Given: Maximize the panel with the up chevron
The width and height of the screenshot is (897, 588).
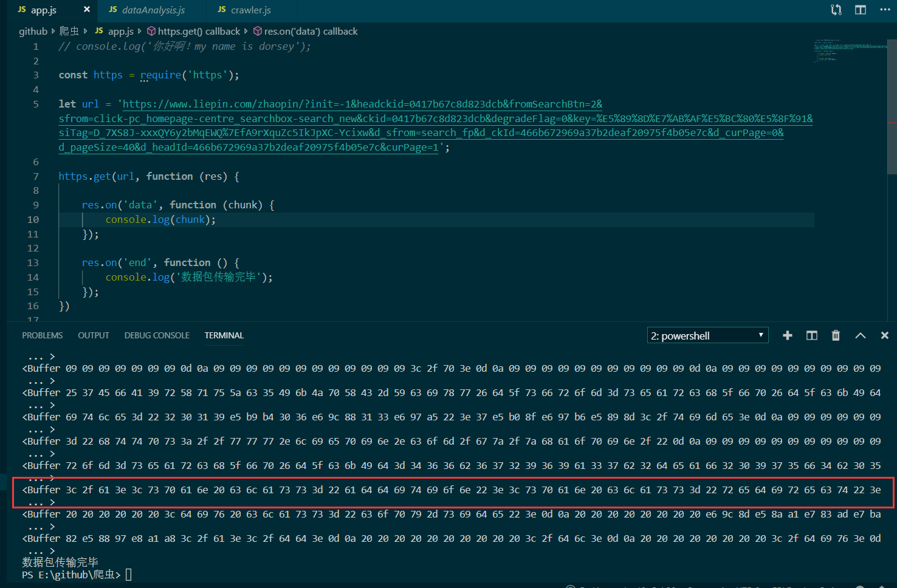Looking at the screenshot, I should [x=861, y=335].
